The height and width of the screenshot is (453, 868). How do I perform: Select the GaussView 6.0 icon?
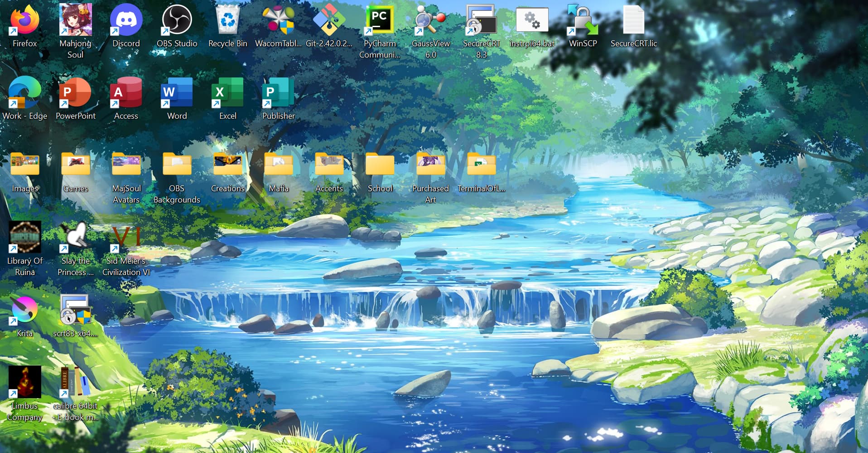click(x=430, y=20)
